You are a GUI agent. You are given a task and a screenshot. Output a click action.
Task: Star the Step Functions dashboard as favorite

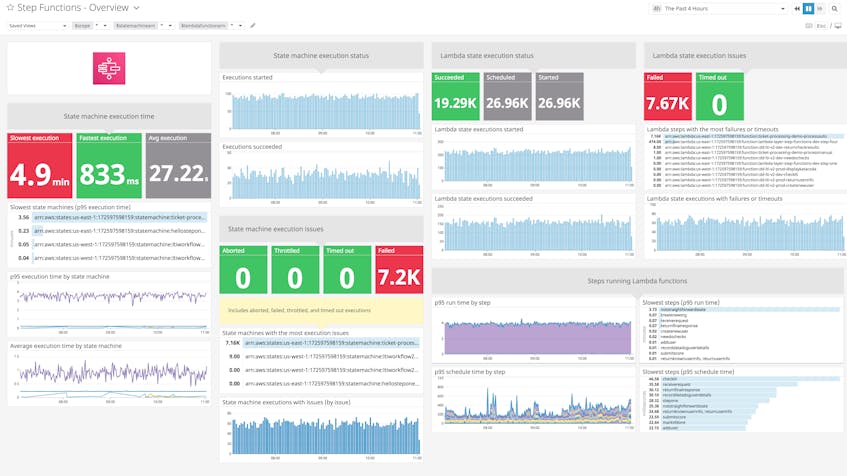[10, 8]
